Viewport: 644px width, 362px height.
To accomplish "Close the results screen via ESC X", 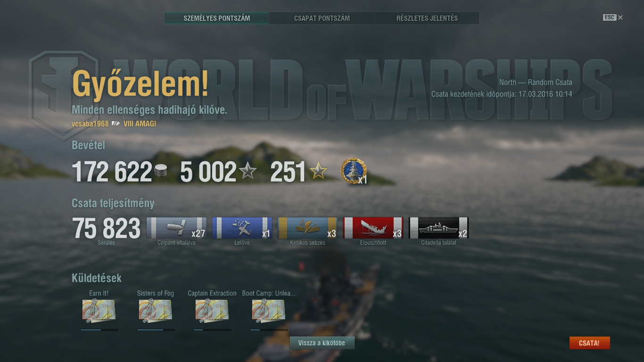I will coord(613,17).
